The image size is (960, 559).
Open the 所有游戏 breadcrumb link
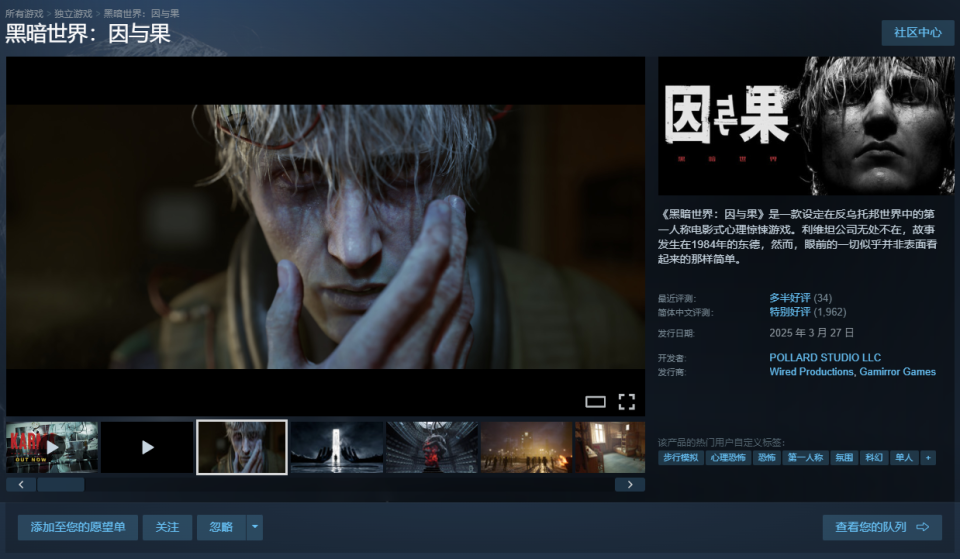(x=24, y=13)
